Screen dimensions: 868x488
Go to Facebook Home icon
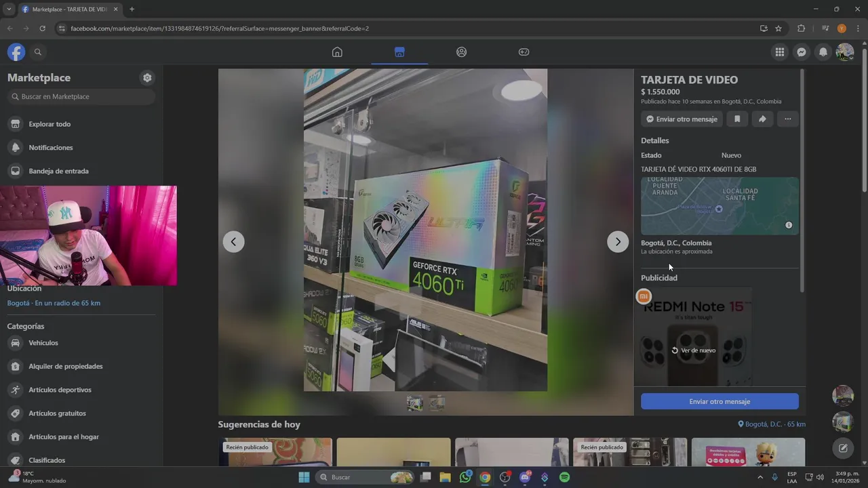337,52
